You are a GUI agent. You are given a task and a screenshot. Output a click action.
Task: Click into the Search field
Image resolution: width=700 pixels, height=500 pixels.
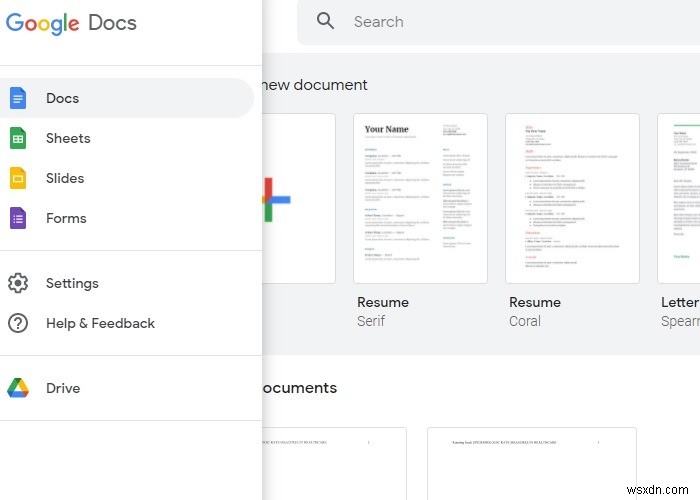[x=498, y=22]
